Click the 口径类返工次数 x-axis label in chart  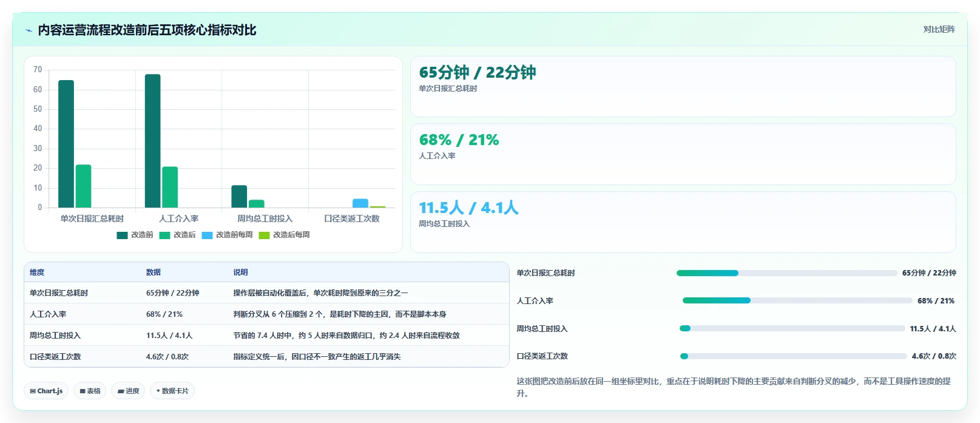click(352, 218)
